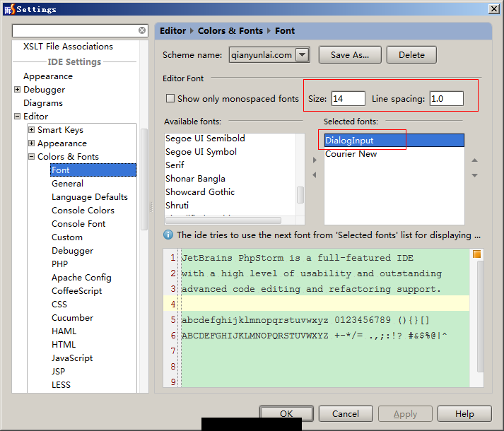This screenshot has height=431, width=504.
Task: Click the PhpStorm icon in the title bar
Action: [x=9, y=9]
